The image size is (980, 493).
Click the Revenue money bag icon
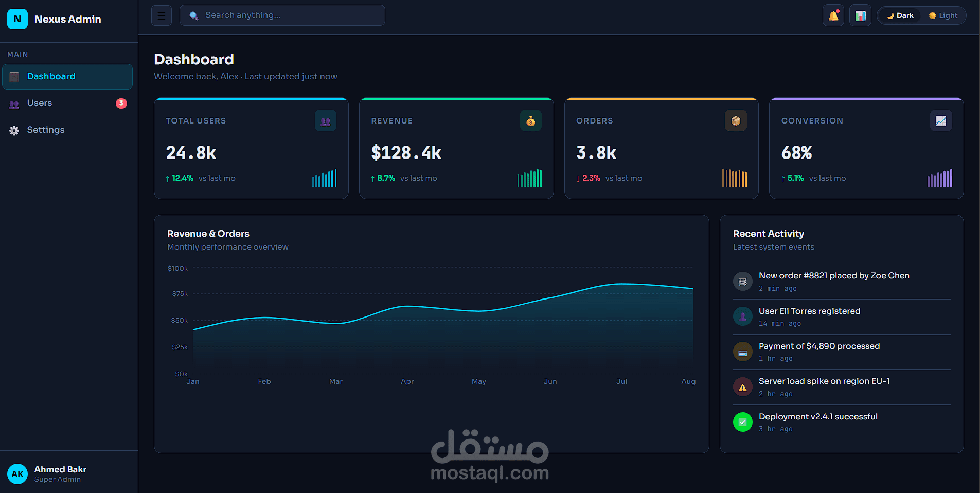click(x=531, y=121)
